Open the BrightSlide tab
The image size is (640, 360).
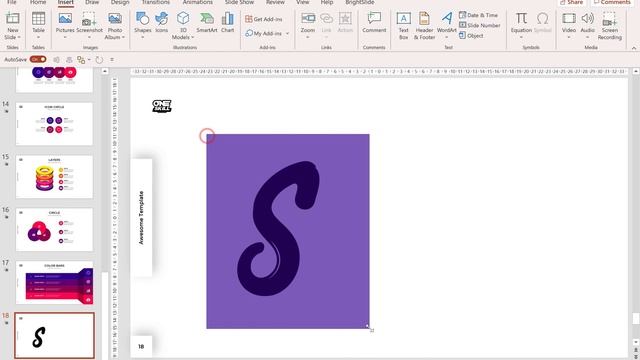click(360, 2)
